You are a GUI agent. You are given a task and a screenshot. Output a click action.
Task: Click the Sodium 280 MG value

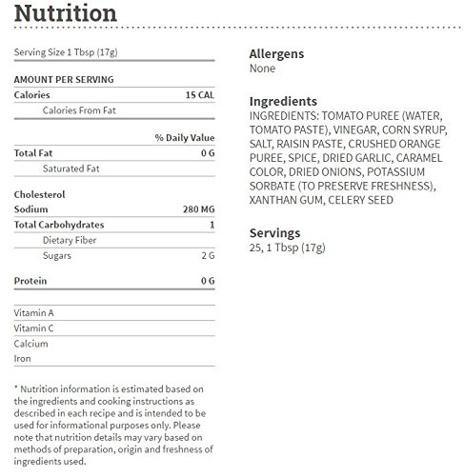pos(198,209)
